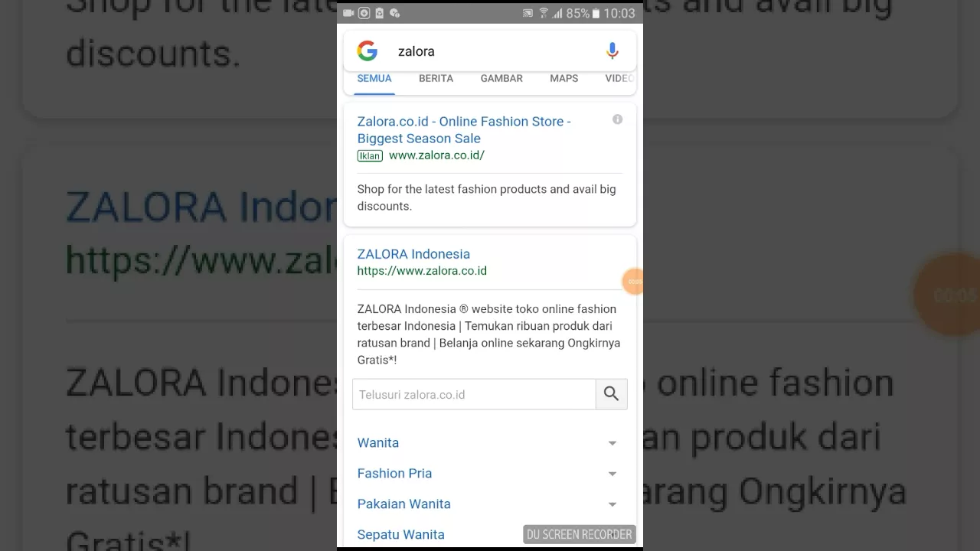Click the magnifier search button for zalora.co.id

(611, 394)
